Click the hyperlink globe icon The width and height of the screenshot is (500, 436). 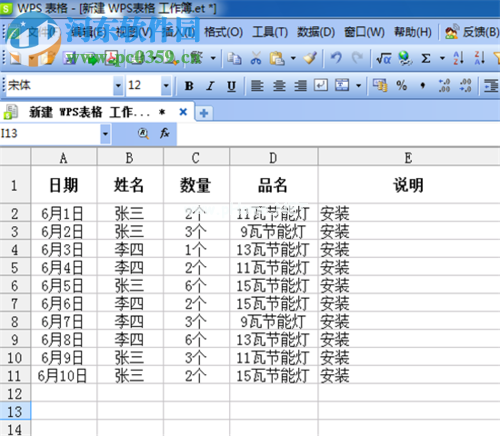405,58
